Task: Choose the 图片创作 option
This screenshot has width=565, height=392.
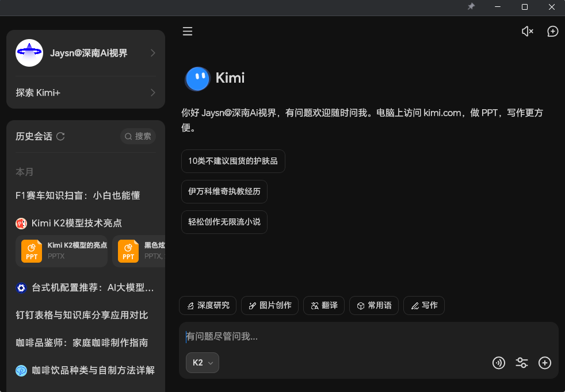Action: point(269,305)
